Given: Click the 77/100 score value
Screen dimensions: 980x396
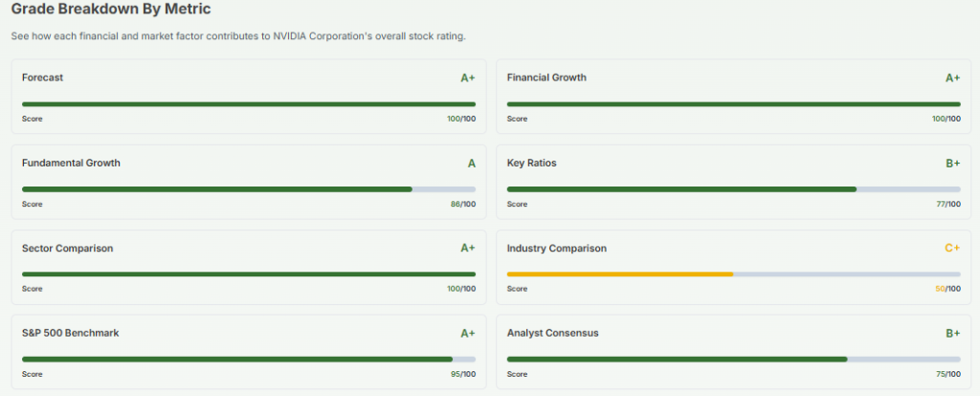Looking at the screenshot, I should pos(948,205).
